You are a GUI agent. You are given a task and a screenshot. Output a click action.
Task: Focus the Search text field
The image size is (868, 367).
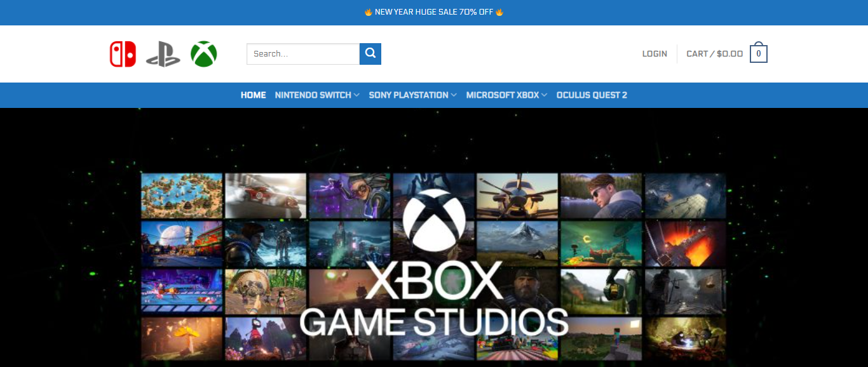303,54
